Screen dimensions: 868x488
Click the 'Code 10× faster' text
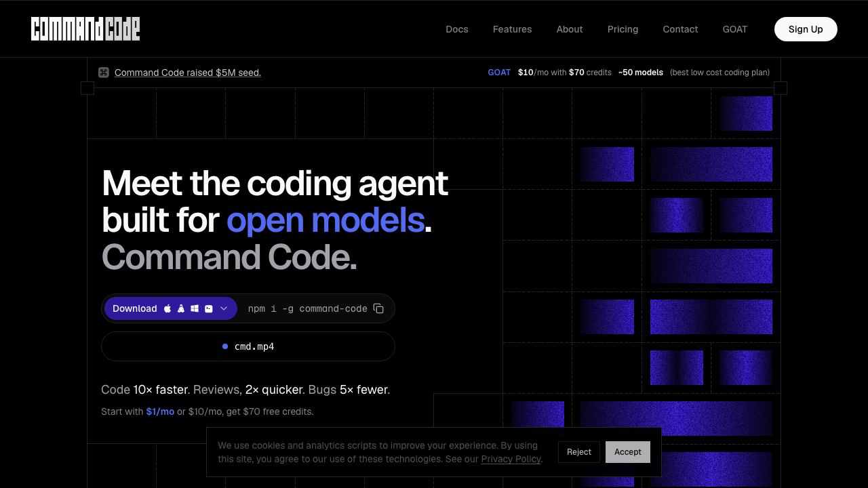tap(144, 390)
